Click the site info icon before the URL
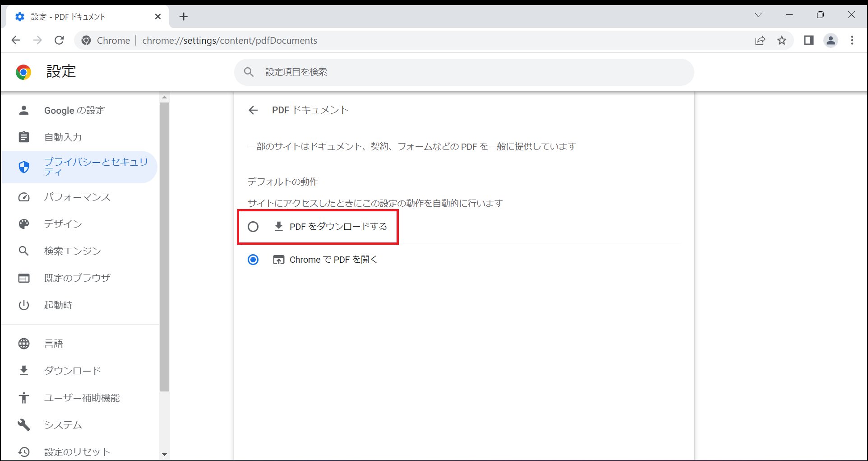 (86, 40)
